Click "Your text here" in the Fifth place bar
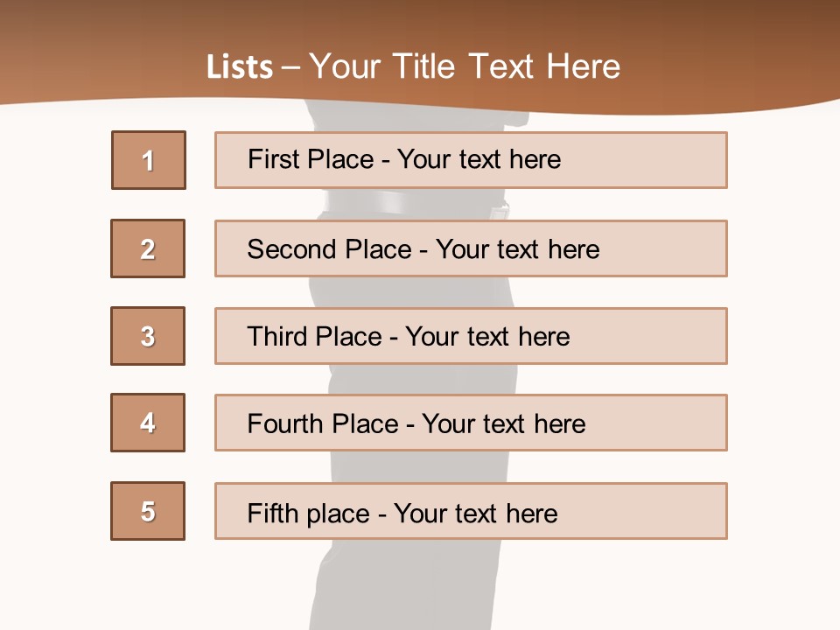840x630 pixels. pos(475,513)
